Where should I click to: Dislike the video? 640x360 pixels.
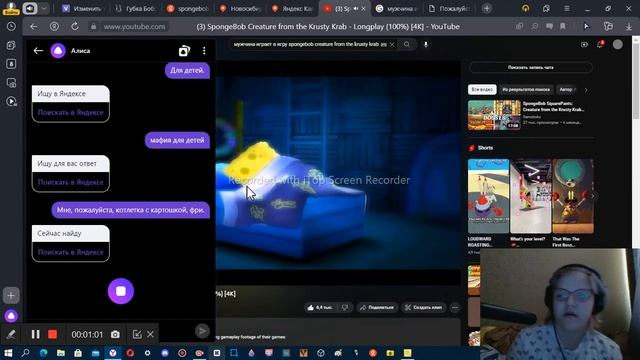click(345, 307)
